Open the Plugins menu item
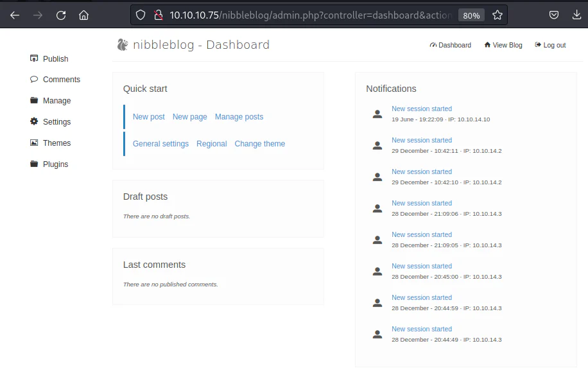This screenshot has width=588, height=377. (55, 164)
